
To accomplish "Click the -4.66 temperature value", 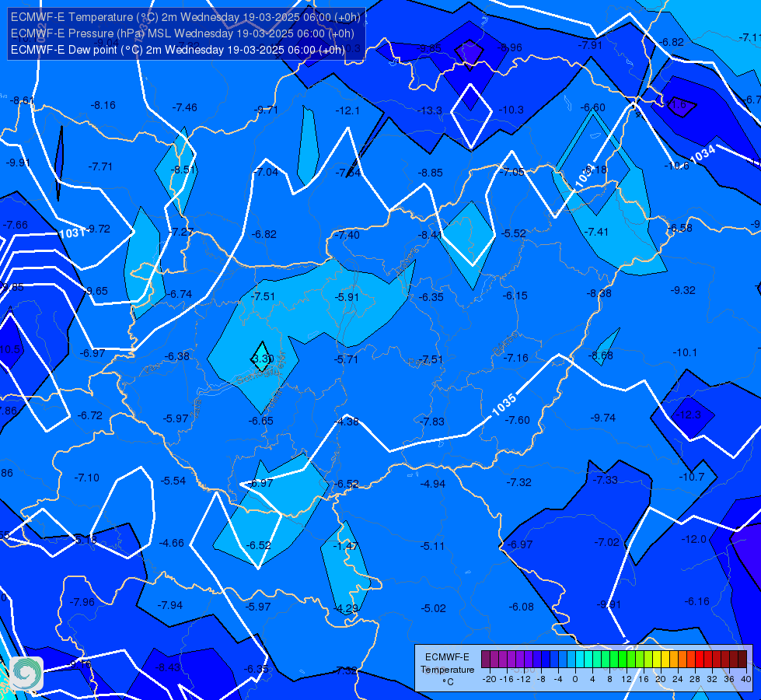I will [171, 543].
